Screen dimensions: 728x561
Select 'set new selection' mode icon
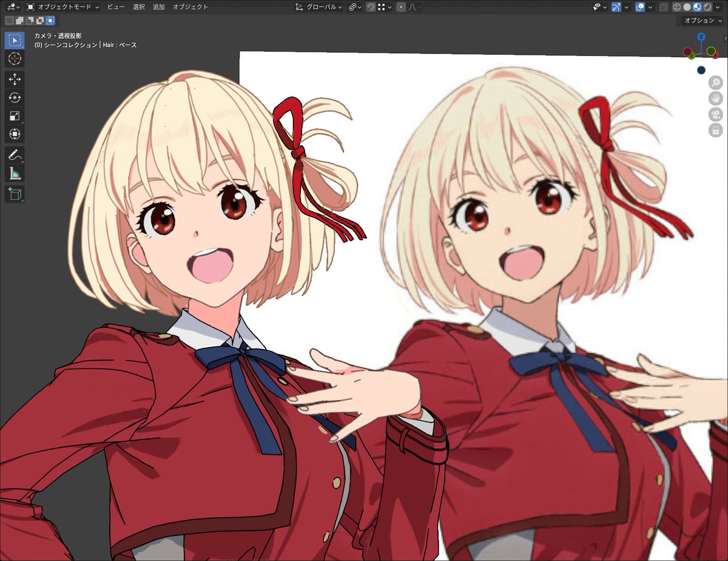point(9,21)
